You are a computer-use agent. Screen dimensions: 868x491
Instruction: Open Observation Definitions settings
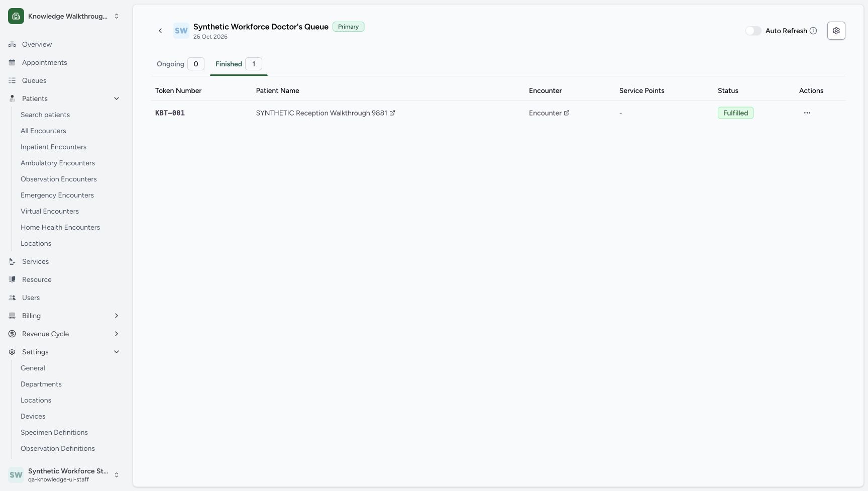coord(58,448)
